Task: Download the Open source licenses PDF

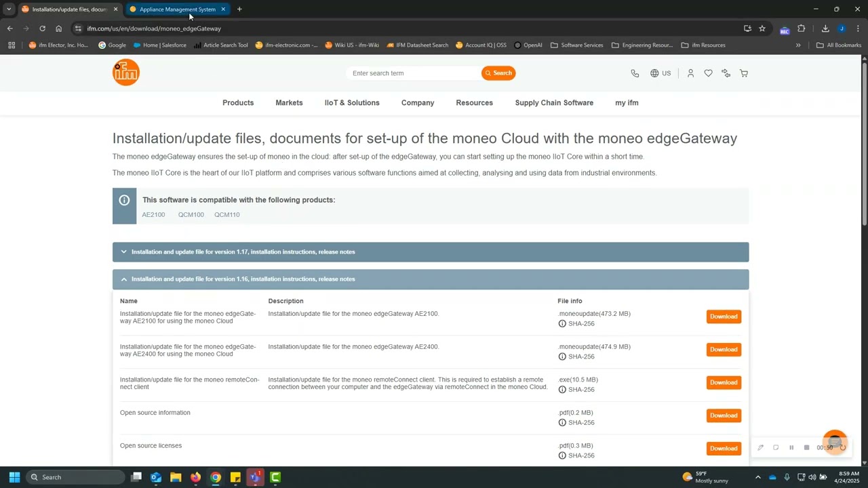Action: 724,448
